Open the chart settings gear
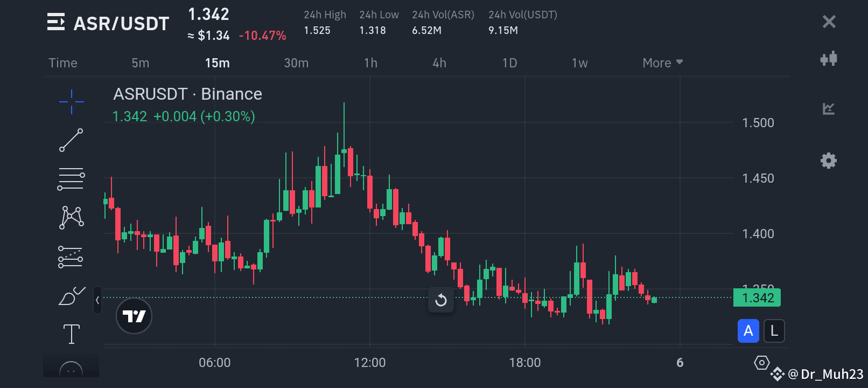868x388 pixels. 829,160
